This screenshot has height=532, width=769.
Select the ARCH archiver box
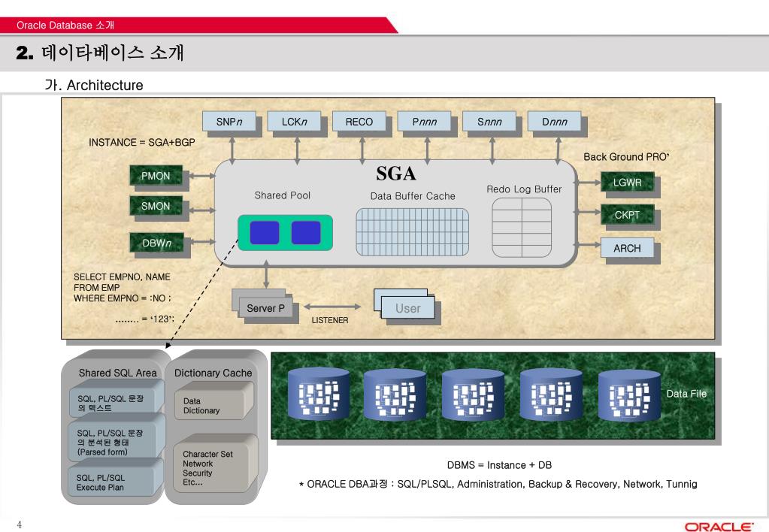coord(627,248)
